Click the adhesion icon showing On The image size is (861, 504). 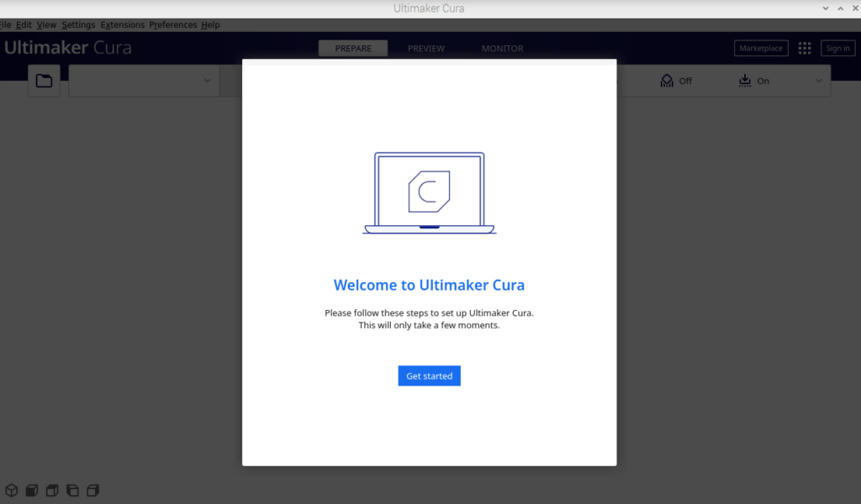[745, 81]
